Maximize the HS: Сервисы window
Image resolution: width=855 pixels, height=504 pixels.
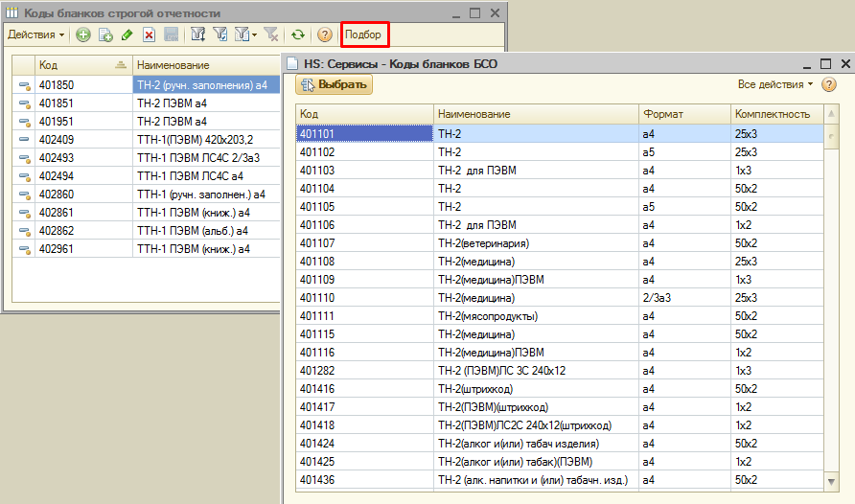pyautogui.click(x=825, y=64)
